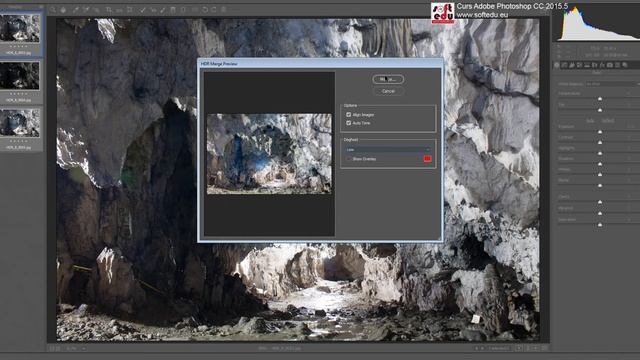Select the Graduated Filter tool
The width and height of the screenshot is (640, 360).
tap(173, 10)
